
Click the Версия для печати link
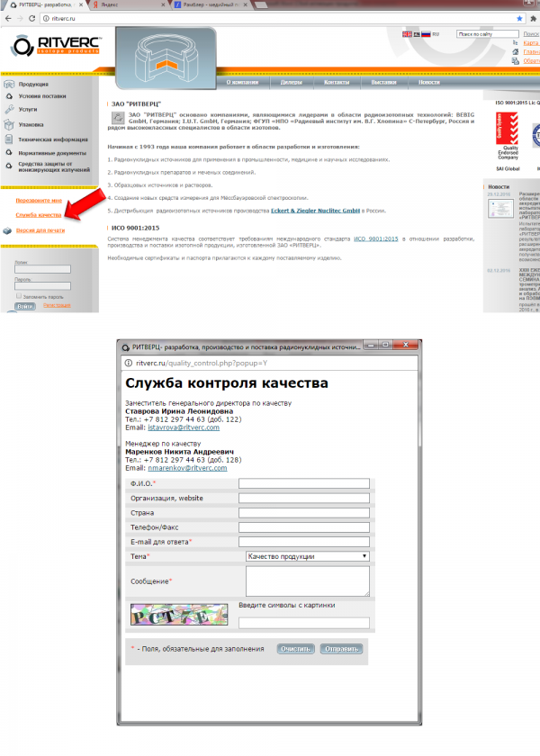pos(40,230)
